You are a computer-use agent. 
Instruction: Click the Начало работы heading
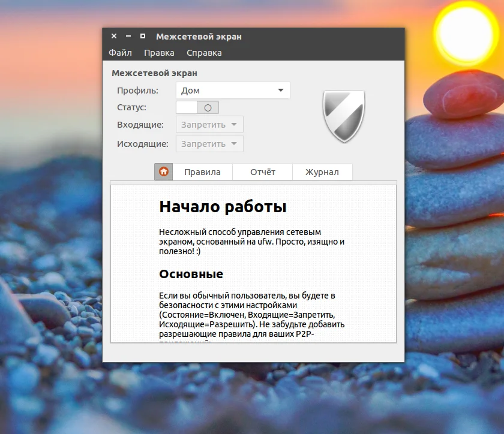coord(223,207)
